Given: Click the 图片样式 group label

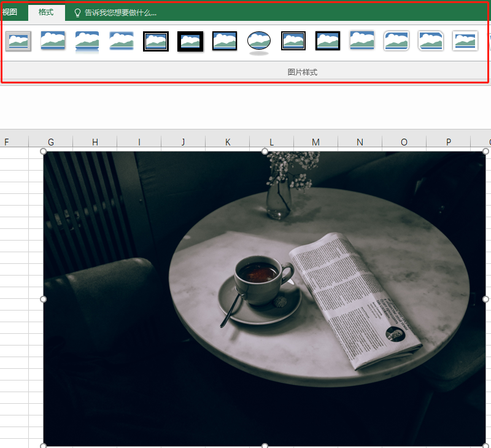Looking at the screenshot, I should point(302,72).
